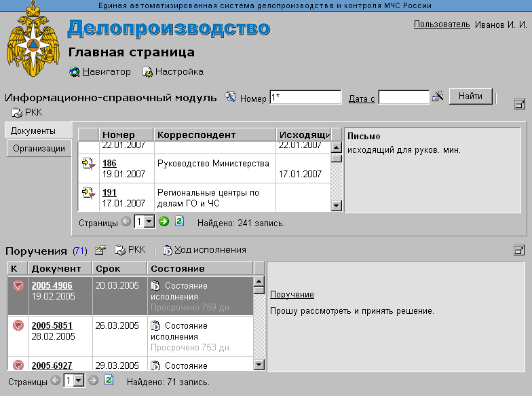
Task: Click the MЧС emblem logo
Action: point(33,39)
